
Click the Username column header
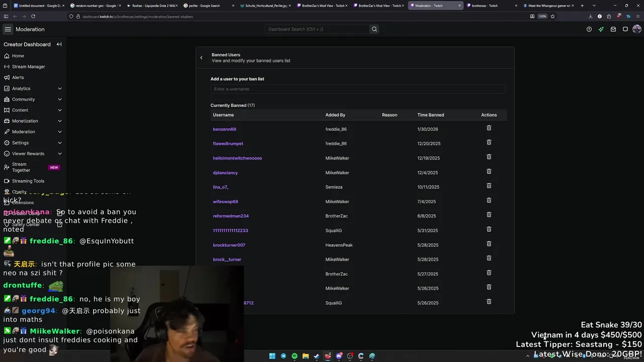[223, 115]
